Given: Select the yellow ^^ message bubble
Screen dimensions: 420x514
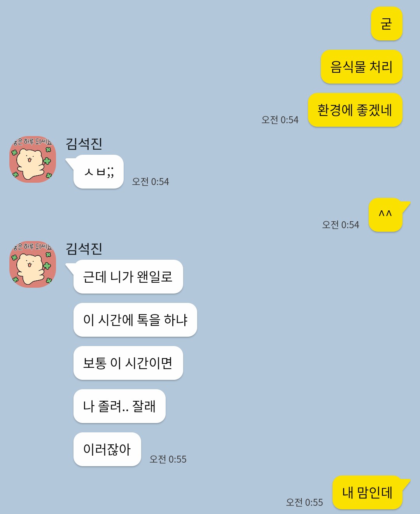Looking at the screenshot, I should click(x=386, y=215).
